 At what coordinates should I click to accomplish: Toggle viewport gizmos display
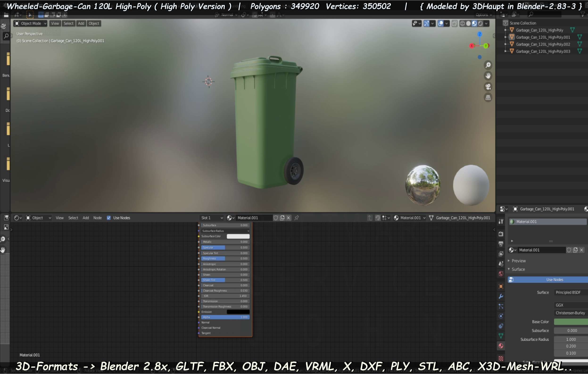point(426,23)
